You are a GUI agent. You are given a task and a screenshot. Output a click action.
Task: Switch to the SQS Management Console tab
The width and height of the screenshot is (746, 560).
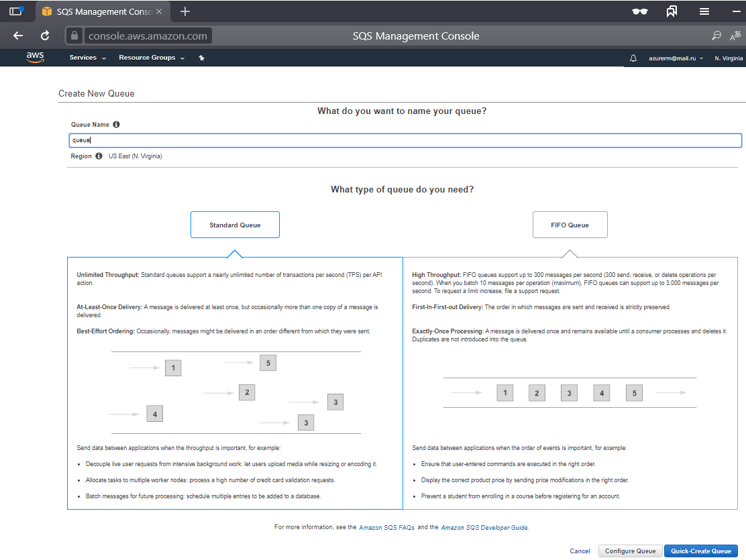point(101,11)
